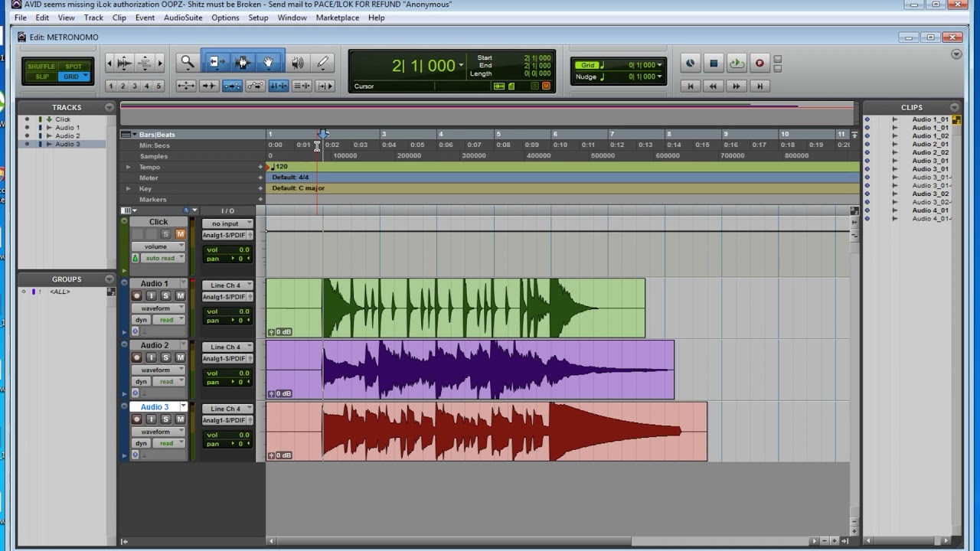Open the Track menu
Screen dimensions: 980x551
coord(93,18)
